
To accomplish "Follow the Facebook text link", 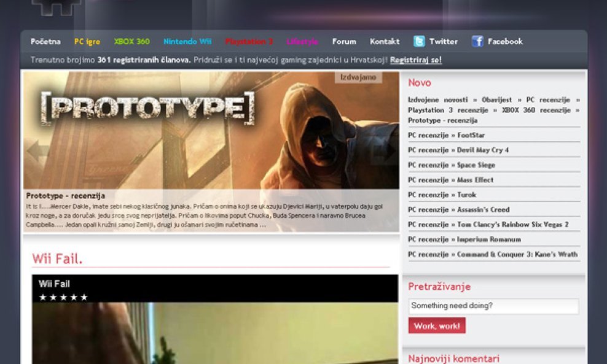I will [505, 41].
